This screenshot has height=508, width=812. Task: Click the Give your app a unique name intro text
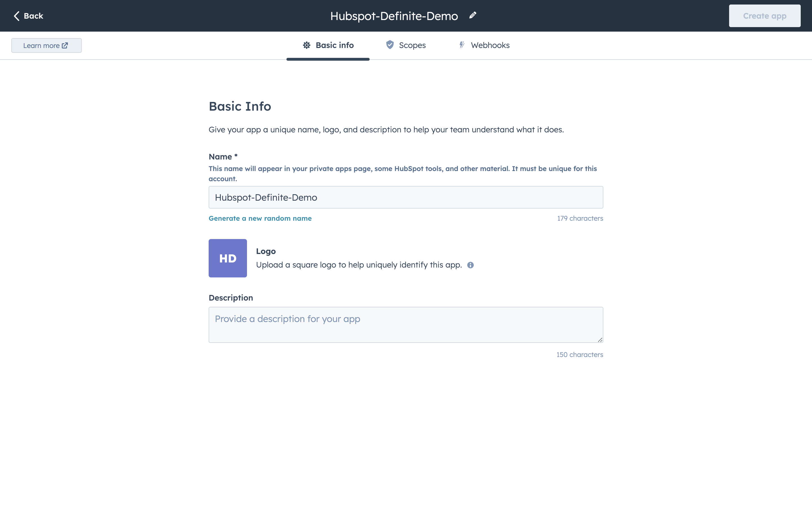386,130
